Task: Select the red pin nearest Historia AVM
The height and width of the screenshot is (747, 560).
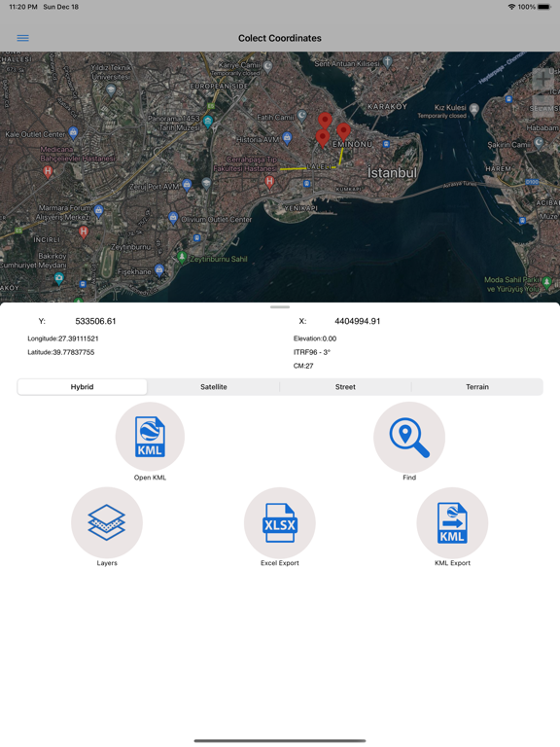Action: pos(323,139)
